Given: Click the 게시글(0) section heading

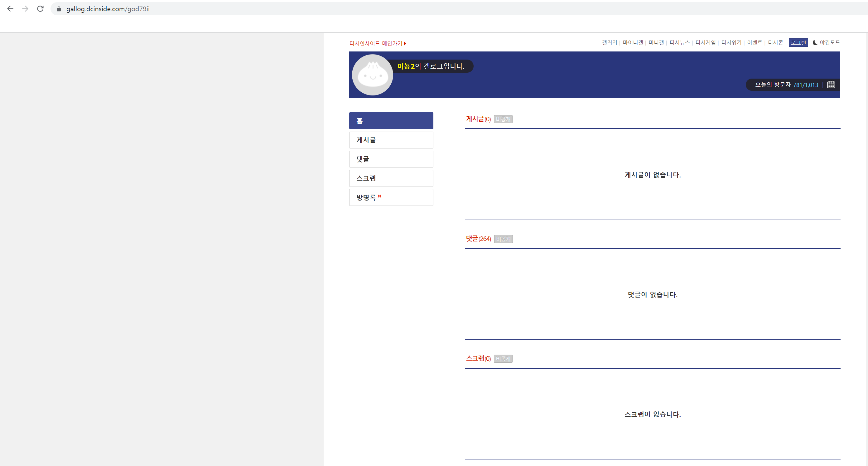Looking at the screenshot, I should (x=478, y=119).
